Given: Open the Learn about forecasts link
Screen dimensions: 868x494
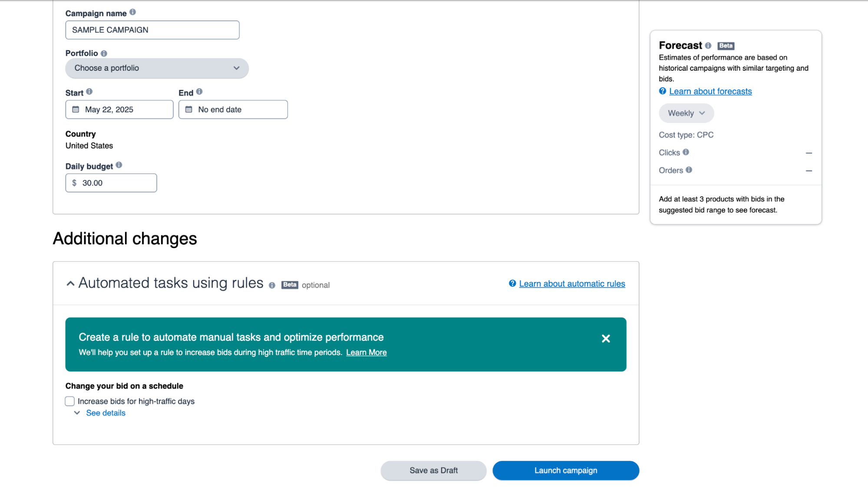Looking at the screenshot, I should point(710,91).
